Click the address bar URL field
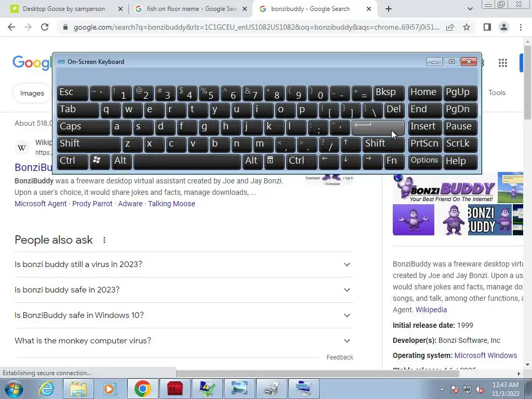Image resolution: width=532 pixels, height=399 pixels. pyautogui.click(x=257, y=27)
